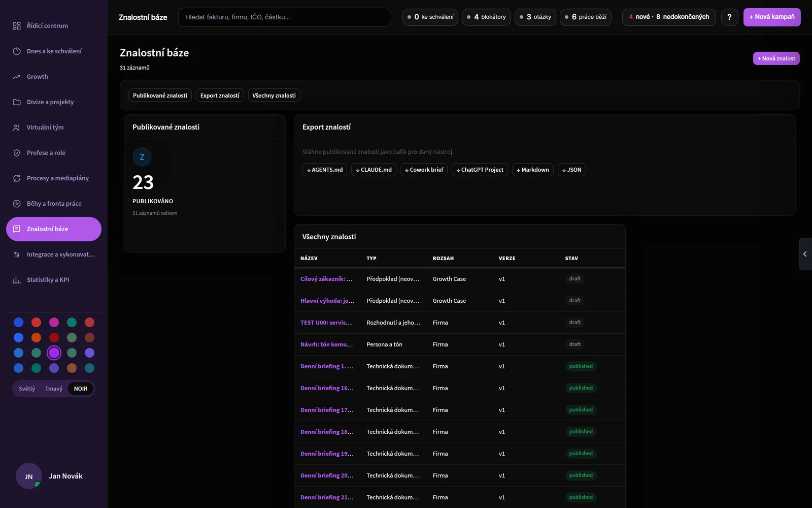Viewport: 812px width, 508px height.
Task: Click the JN user avatar
Action: [x=29, y=476]
